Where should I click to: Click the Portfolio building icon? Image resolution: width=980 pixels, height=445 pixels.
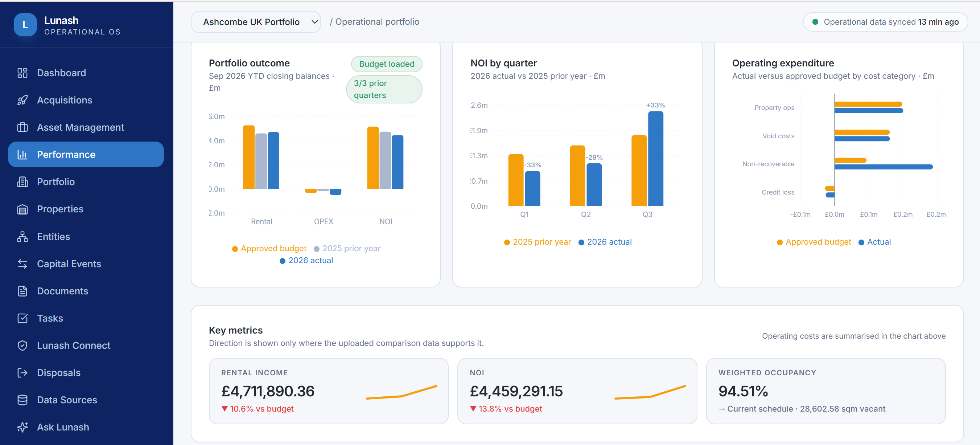click(x=22, y=182)
